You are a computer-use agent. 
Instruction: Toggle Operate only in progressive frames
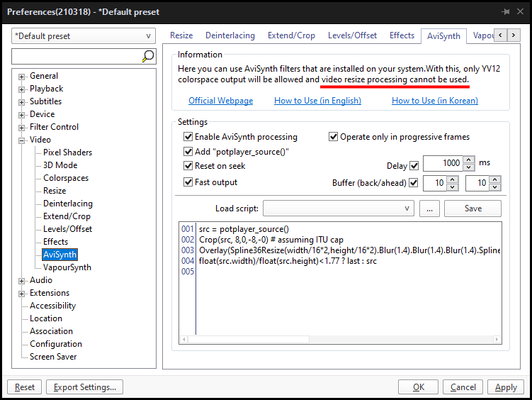(x=333, y=136)
